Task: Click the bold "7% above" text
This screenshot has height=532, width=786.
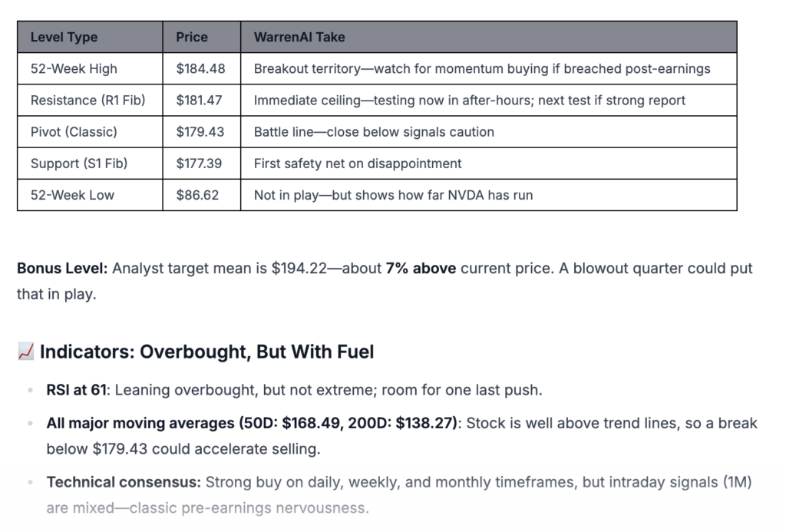Action: [x=421, y=269]
